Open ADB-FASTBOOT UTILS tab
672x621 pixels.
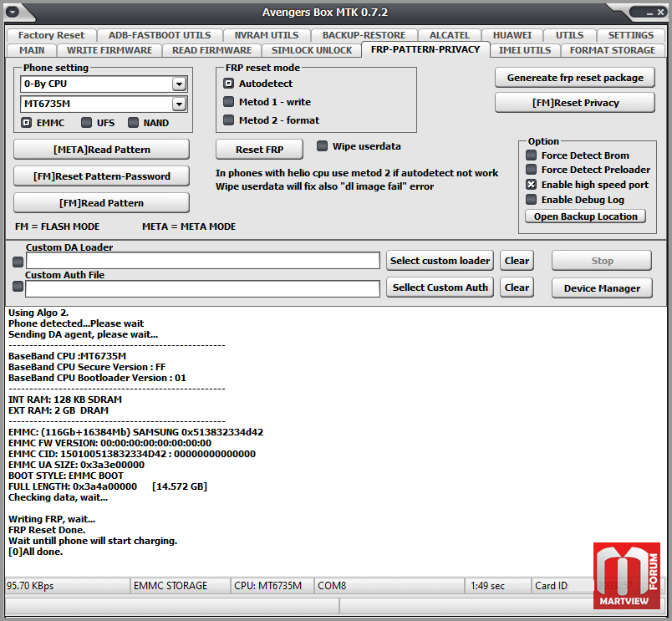160,35
